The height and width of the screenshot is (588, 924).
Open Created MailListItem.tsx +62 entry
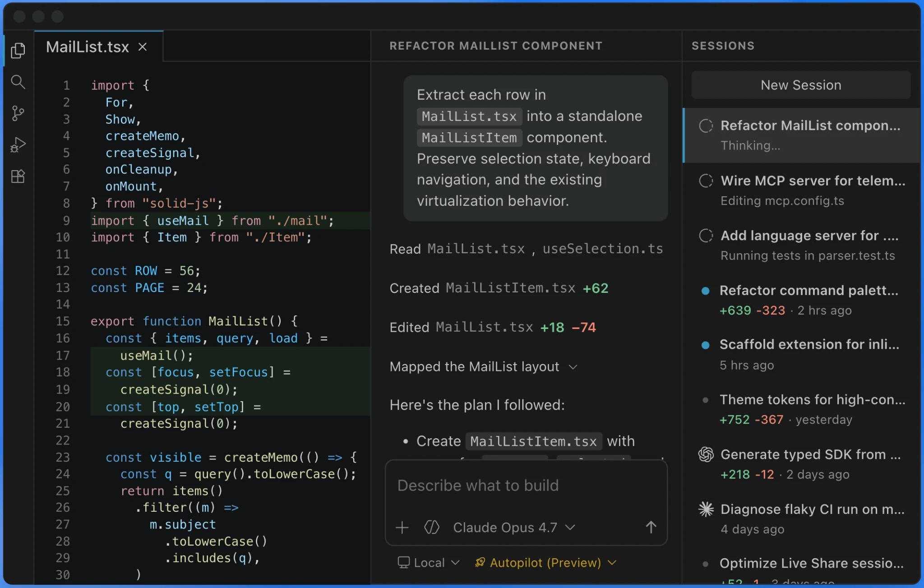[x=499, y=288]
